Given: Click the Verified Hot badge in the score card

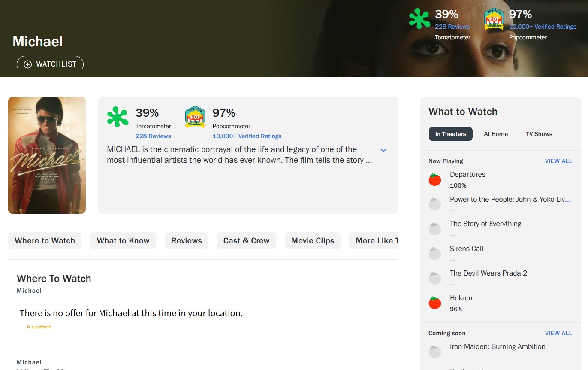Looking at the screenshot, I should tap(195, 117).
